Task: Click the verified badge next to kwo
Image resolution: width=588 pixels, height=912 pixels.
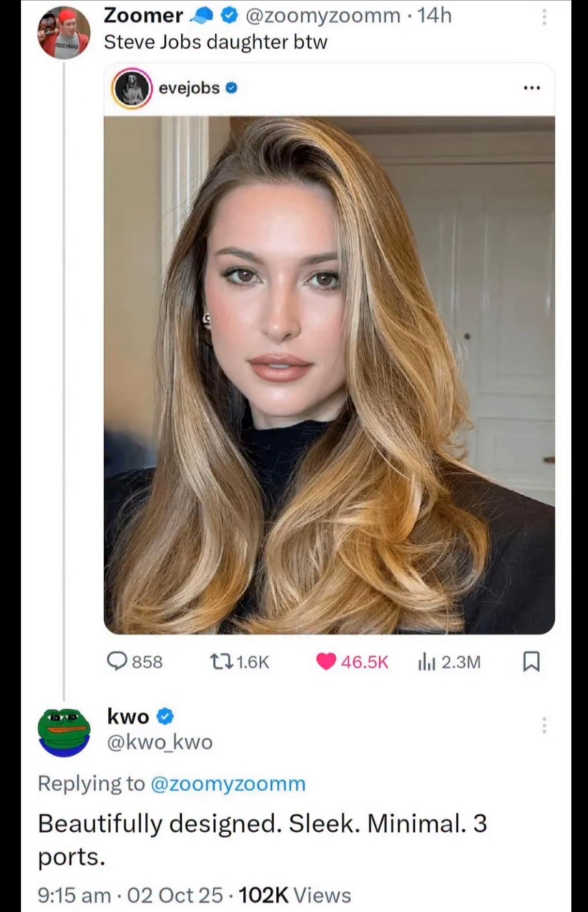Action: 165,716
